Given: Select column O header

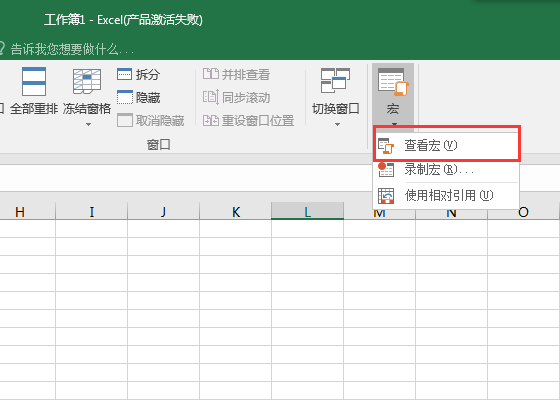Looking at the screenshot, I should pos(523,212).
